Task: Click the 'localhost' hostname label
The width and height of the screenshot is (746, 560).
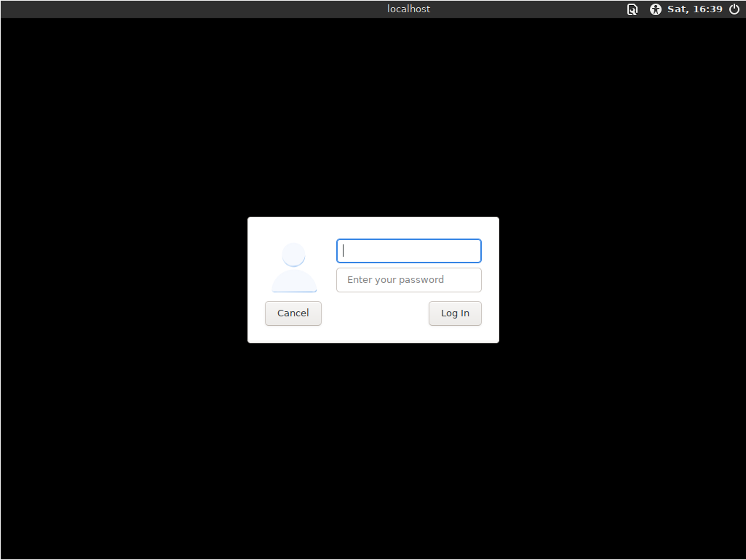Action: [x=408, y=9]
